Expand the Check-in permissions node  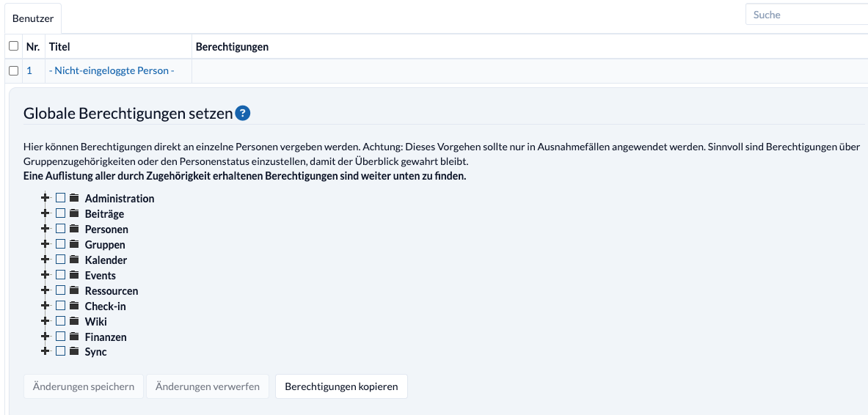pyautogui.click(x=45, y=306)
